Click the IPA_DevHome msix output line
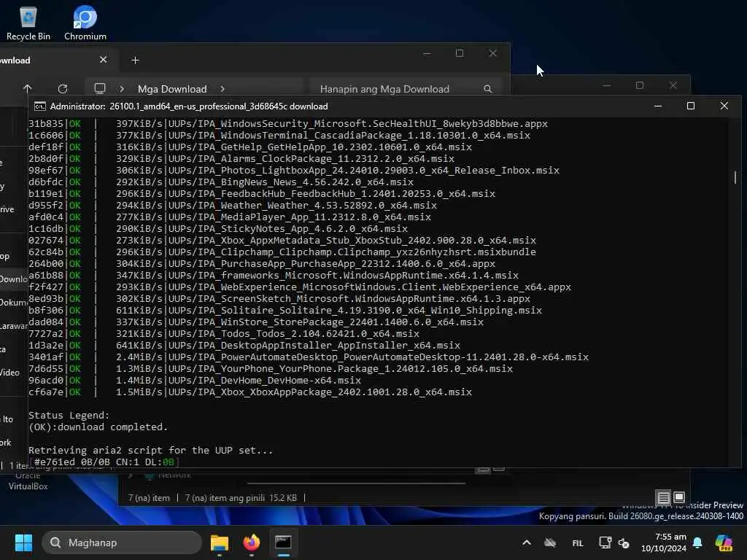The height and width of the screenshot is (560, 747). point(195,380)
